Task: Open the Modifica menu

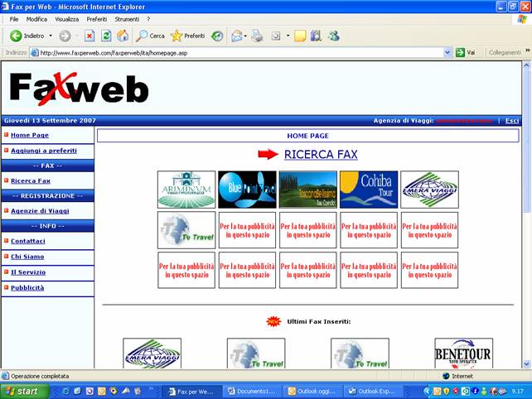Action: point(36,19)
